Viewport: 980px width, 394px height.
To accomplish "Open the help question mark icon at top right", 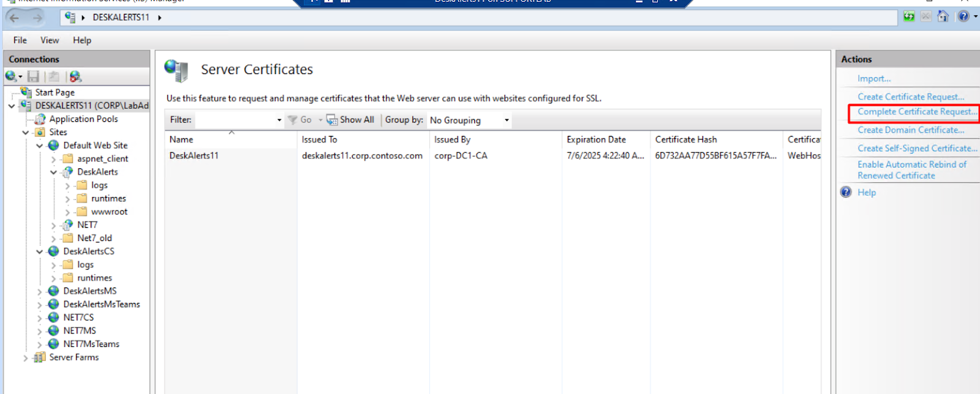I will coord(963,17).
